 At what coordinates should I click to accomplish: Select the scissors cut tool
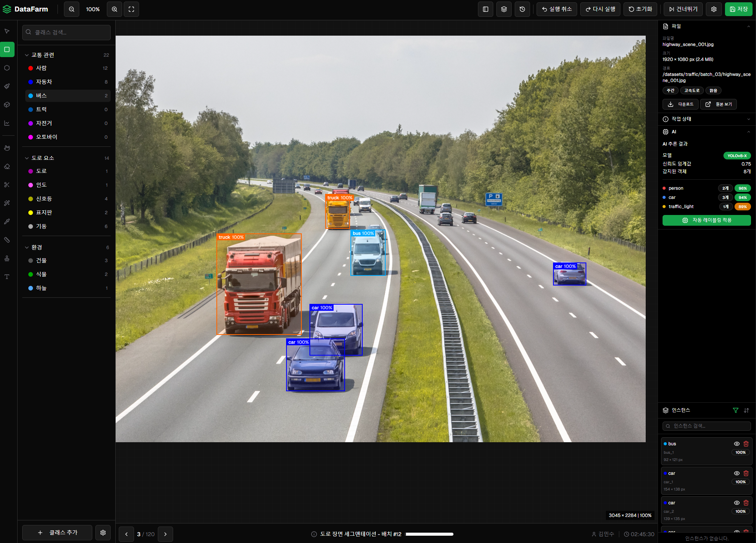(7, 185)
